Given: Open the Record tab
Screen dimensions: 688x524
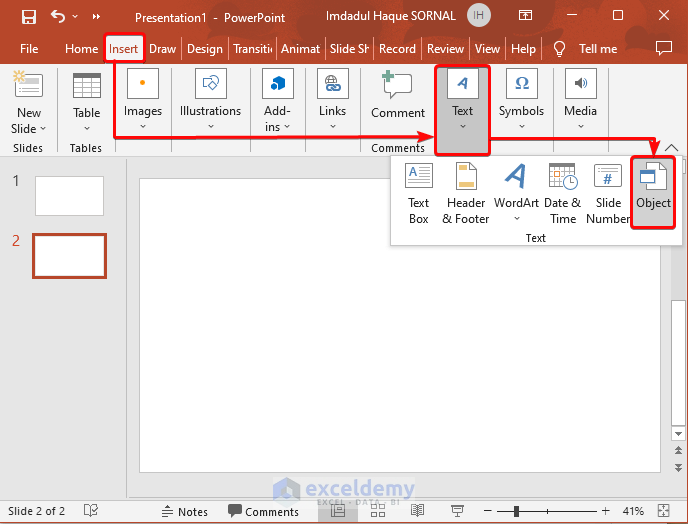Looking at the screenshot, I should [397, 49].
